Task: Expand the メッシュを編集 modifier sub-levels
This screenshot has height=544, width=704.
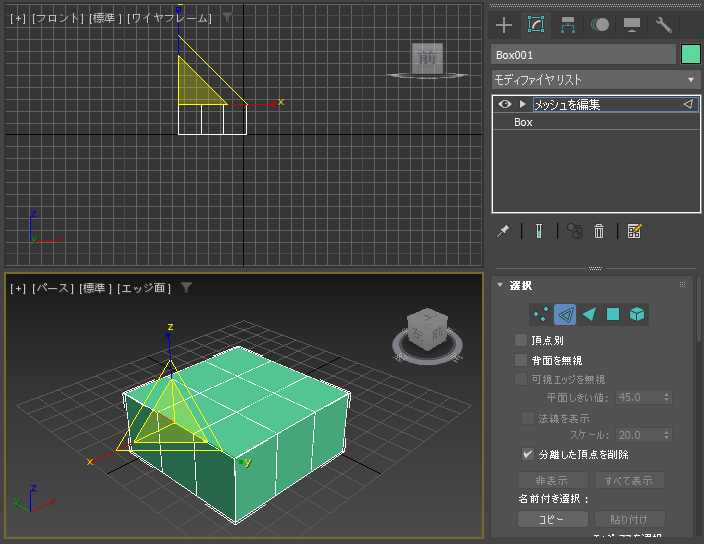Action: coord(522,104)
